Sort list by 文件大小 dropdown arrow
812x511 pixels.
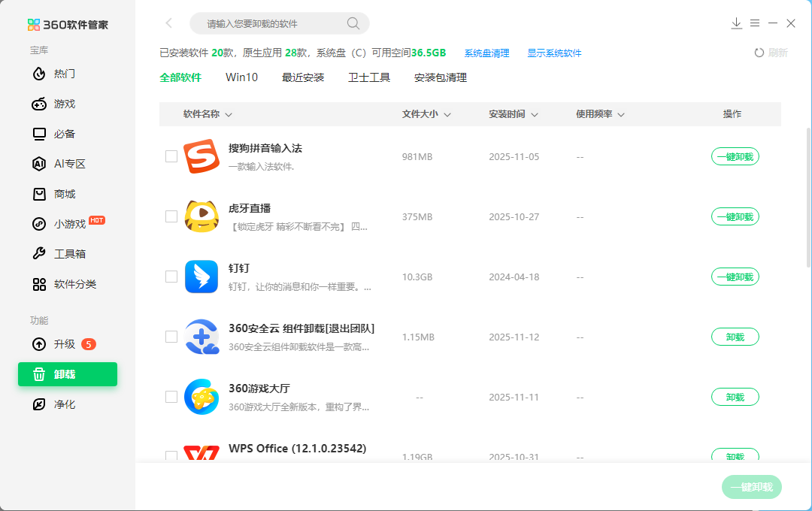point(447,114)
